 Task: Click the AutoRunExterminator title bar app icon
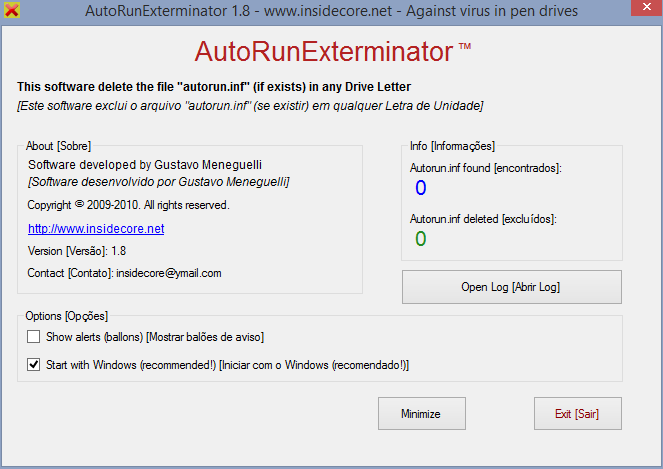coord(12,12)
